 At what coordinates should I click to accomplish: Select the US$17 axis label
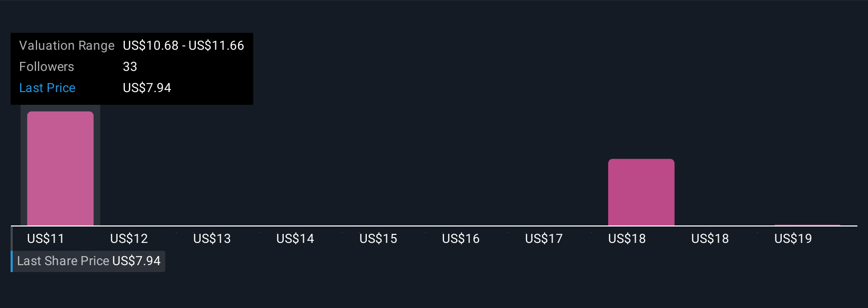point(544,239)
